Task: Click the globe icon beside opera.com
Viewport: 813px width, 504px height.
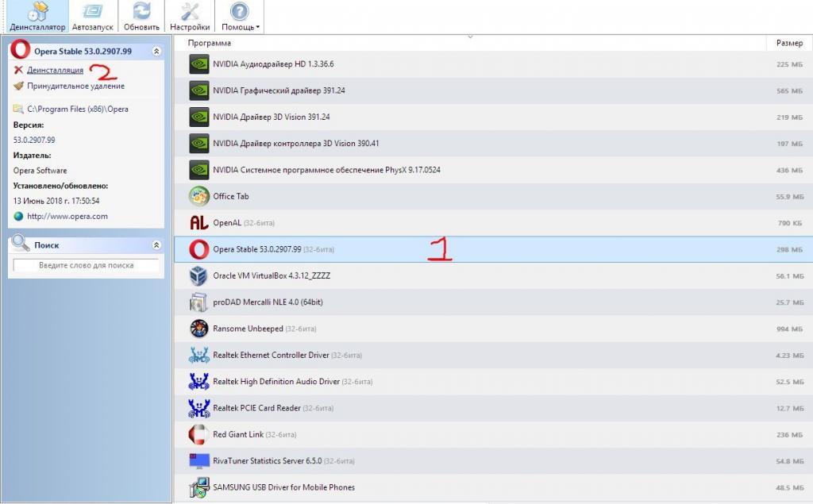Action: click(x=19, y=216)
